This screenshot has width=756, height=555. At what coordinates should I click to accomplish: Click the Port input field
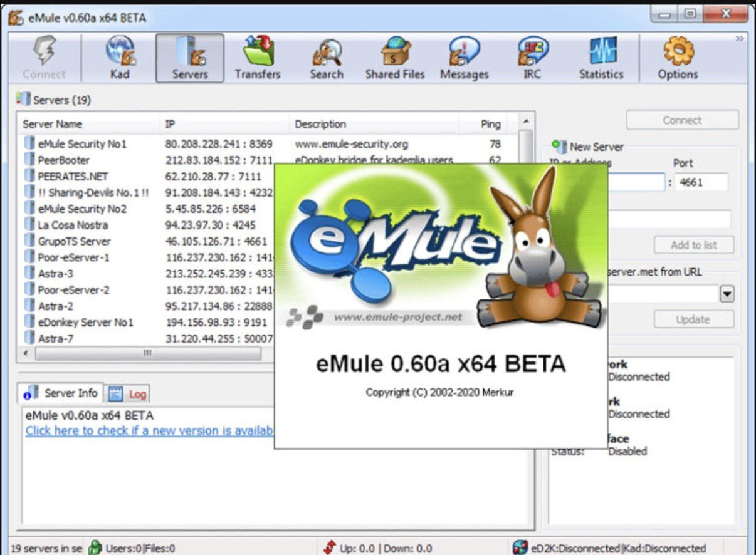tap(701, 183)
